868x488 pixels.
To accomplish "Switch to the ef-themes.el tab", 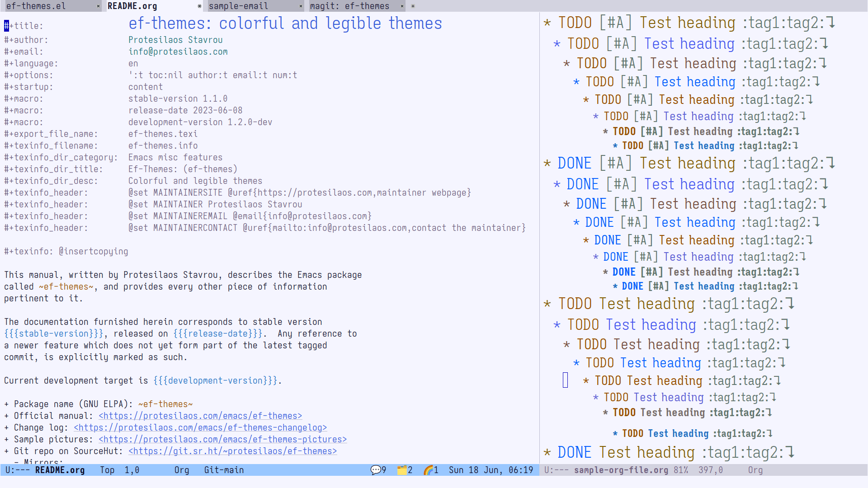I will [x=36, y=6].
